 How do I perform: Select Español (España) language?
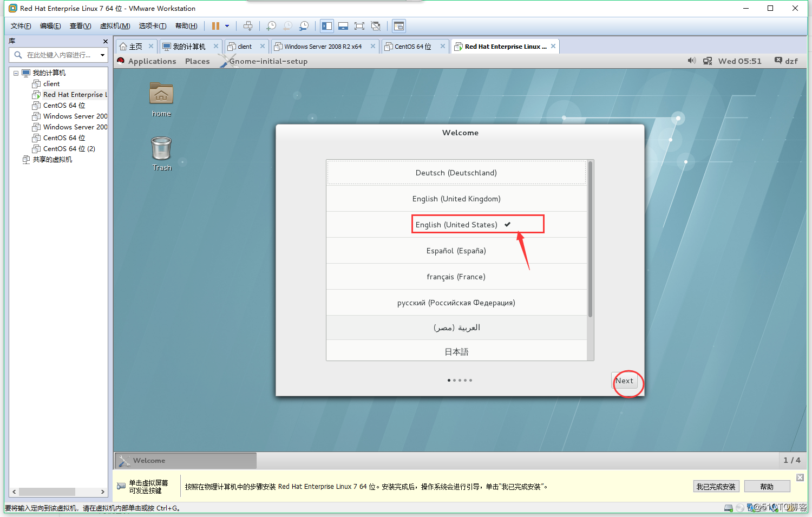tap(456, 251)
